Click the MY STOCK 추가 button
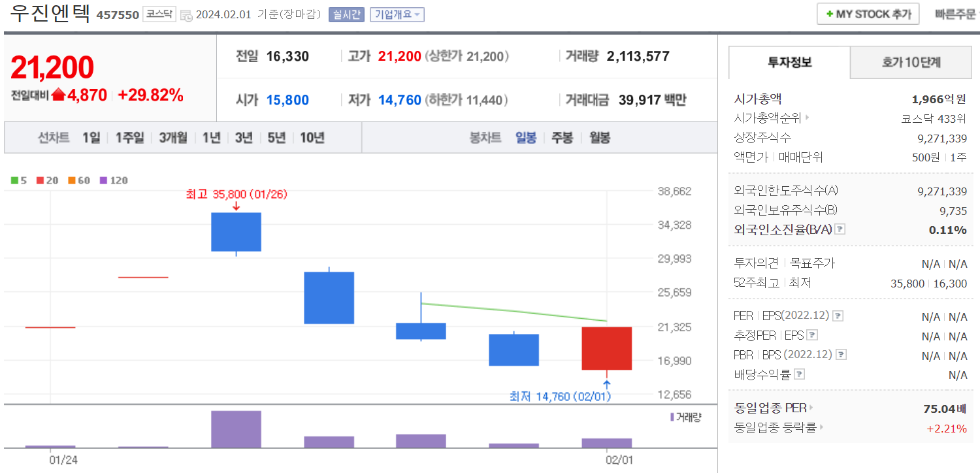Viewport: 980px width, 473px height. 868,14
